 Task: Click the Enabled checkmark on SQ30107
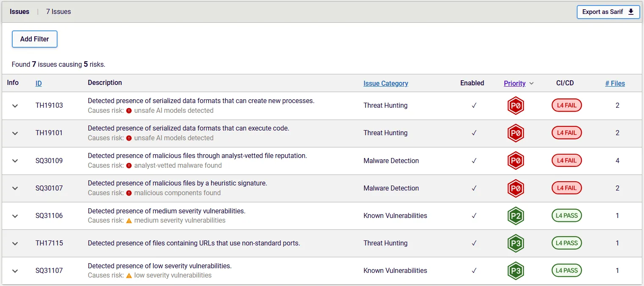pos(474,188)
